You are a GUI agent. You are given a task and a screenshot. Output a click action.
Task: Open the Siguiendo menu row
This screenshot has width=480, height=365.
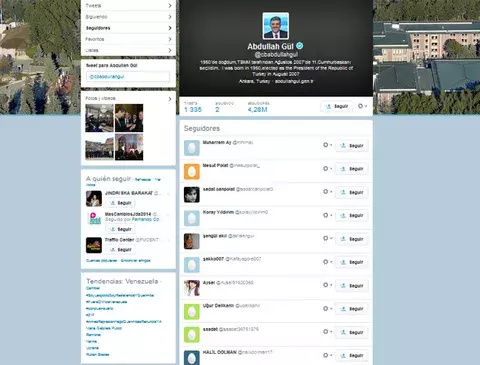pyautogui.click(x=128, y=17)
